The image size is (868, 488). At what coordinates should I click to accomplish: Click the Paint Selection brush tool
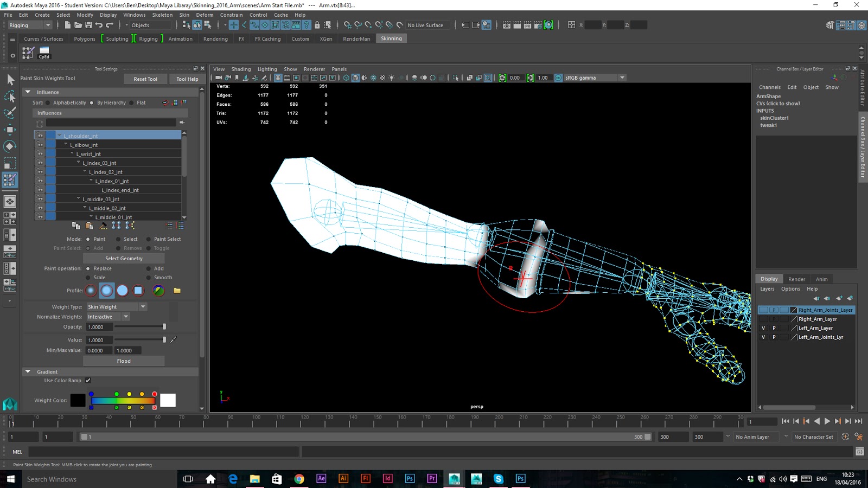pyautogui.click(x=10, y=113)
